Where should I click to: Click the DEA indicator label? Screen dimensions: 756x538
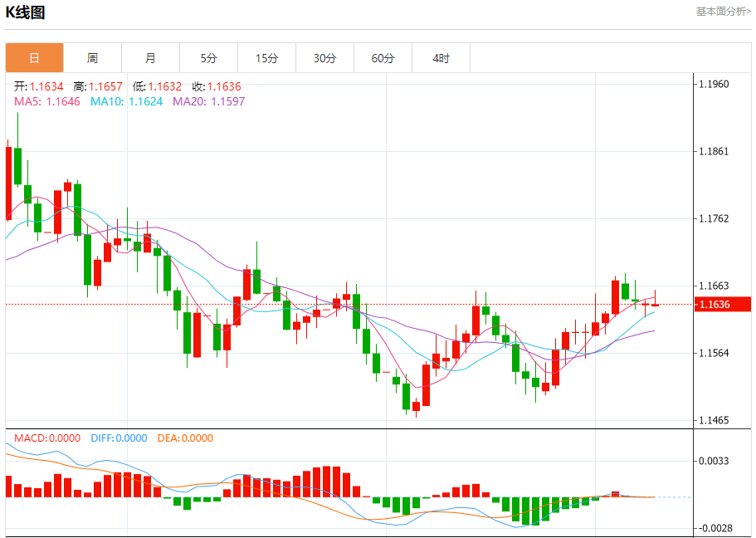click(185, 438)
